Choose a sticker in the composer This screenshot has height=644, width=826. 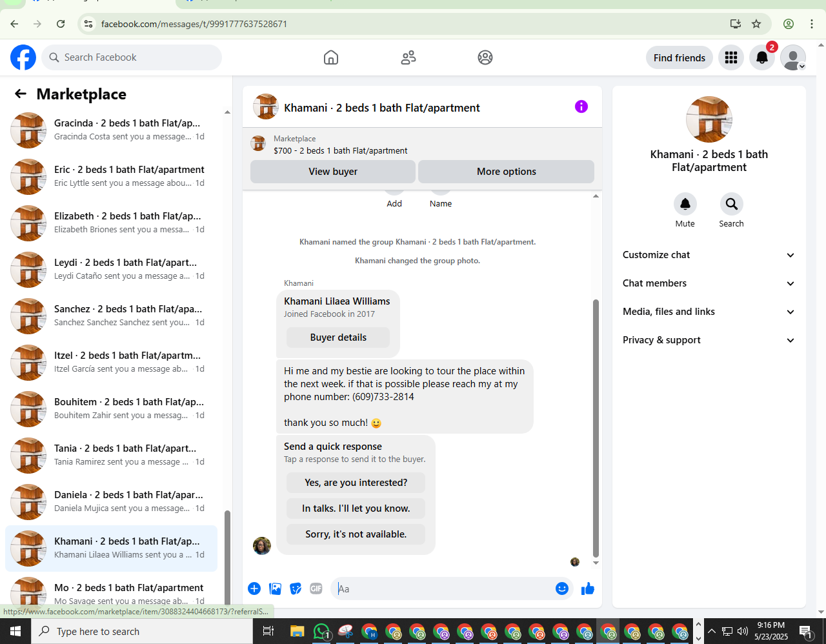[296, 589]
